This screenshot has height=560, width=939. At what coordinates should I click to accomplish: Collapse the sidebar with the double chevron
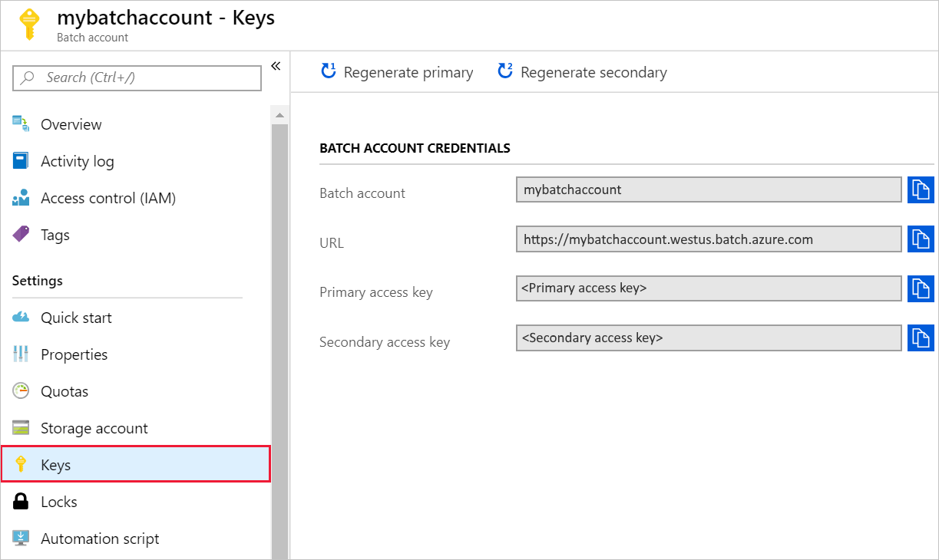(276, 66)
